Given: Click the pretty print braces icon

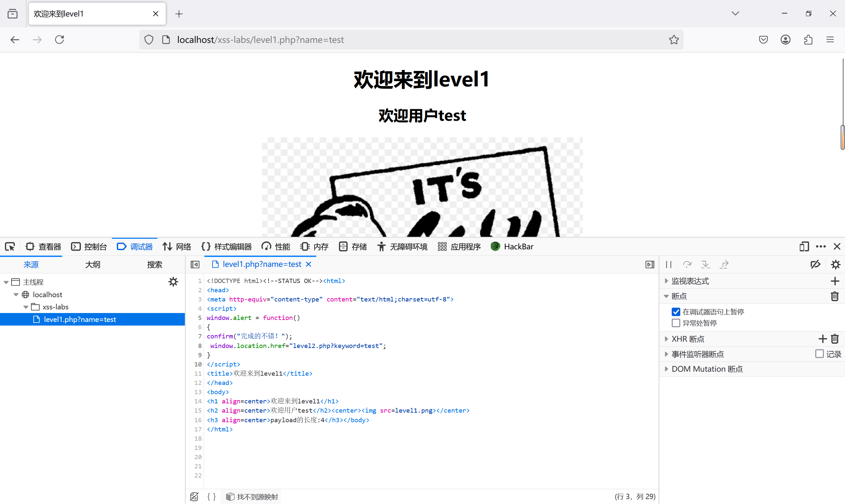Looking at the screenshot, I should pos(211,496).
